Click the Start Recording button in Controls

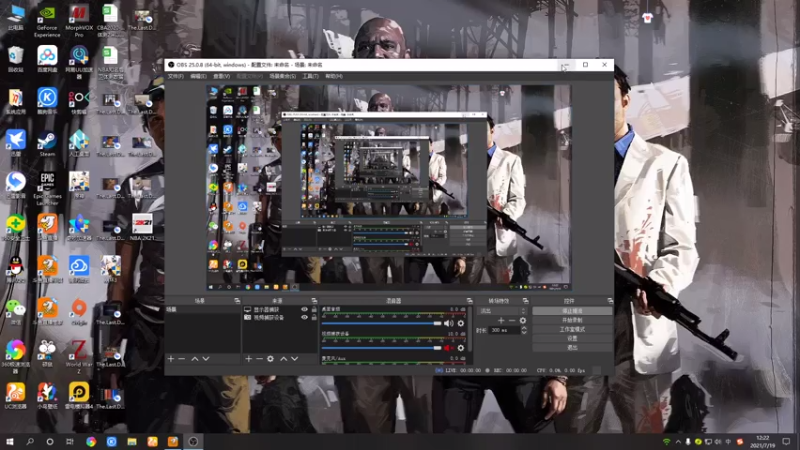tap(572, 320)
